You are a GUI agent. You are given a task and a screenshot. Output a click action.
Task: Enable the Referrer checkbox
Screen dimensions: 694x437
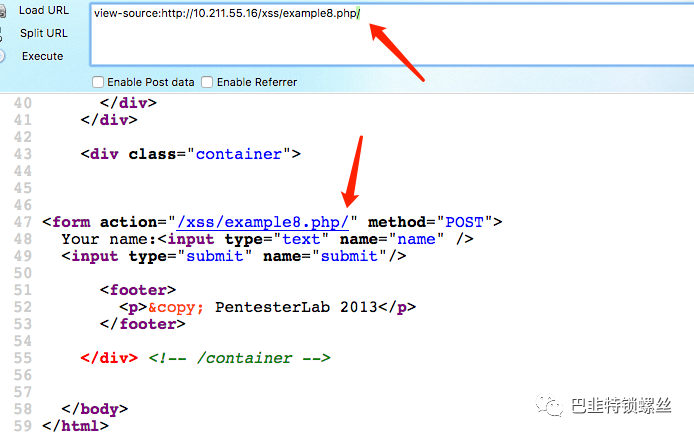(207, 82)
